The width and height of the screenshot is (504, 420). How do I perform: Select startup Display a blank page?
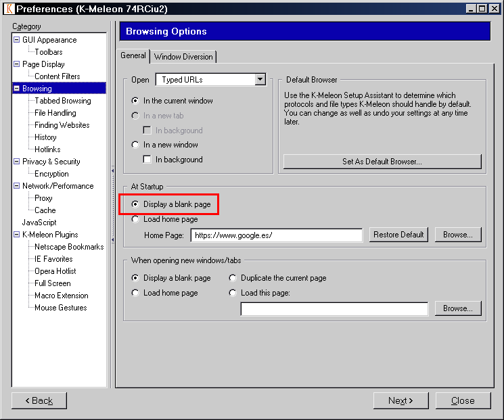pos(171,204)
